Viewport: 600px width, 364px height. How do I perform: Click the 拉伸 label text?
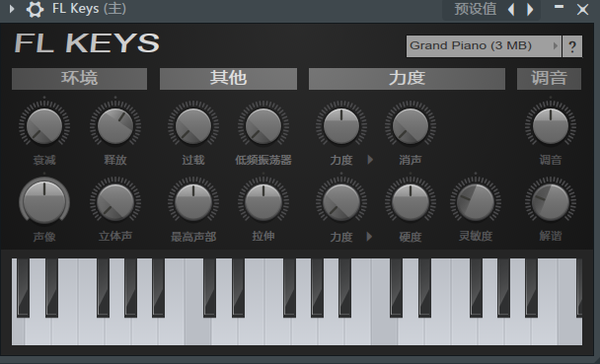coord(263,236)
